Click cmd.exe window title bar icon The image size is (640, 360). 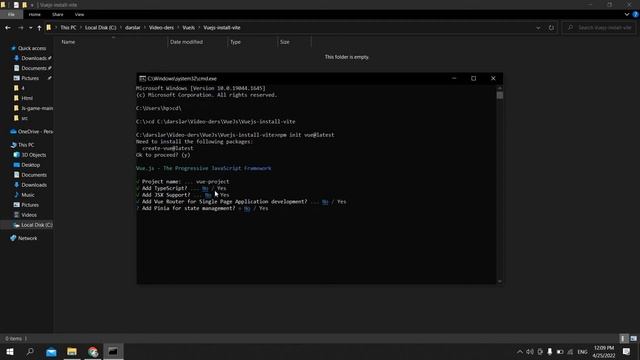pyautogui.click(x=142, y=78)
